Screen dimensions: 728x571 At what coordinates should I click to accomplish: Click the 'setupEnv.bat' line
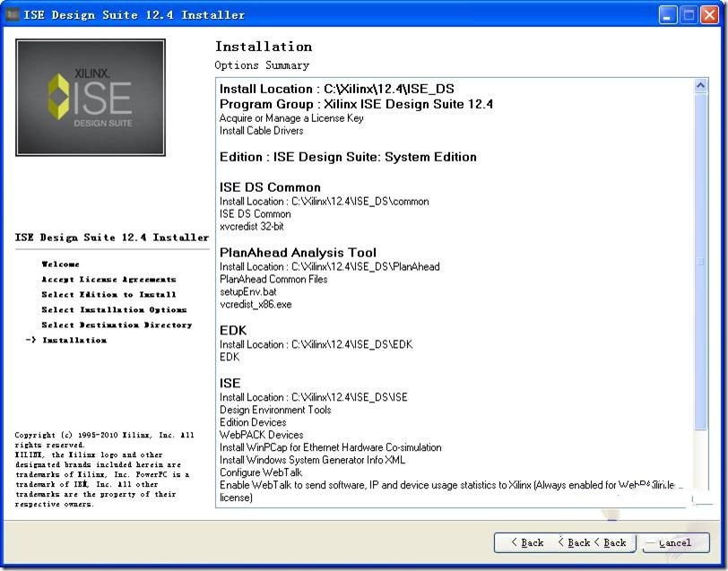click(x=248, y=292)
